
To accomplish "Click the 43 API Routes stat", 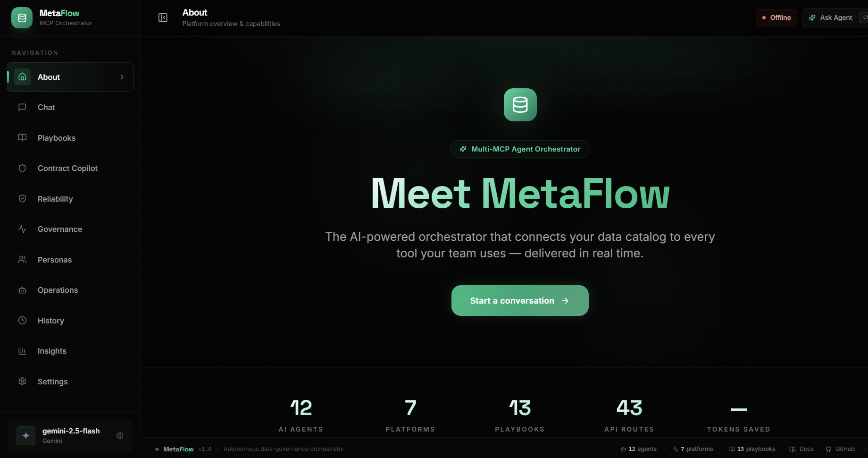I will (x=629, y=416).
